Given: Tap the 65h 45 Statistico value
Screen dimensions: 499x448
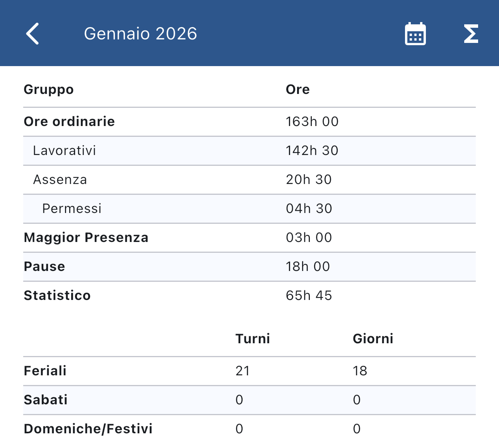Looking at the screenshot, I should (x=309, y=296).
